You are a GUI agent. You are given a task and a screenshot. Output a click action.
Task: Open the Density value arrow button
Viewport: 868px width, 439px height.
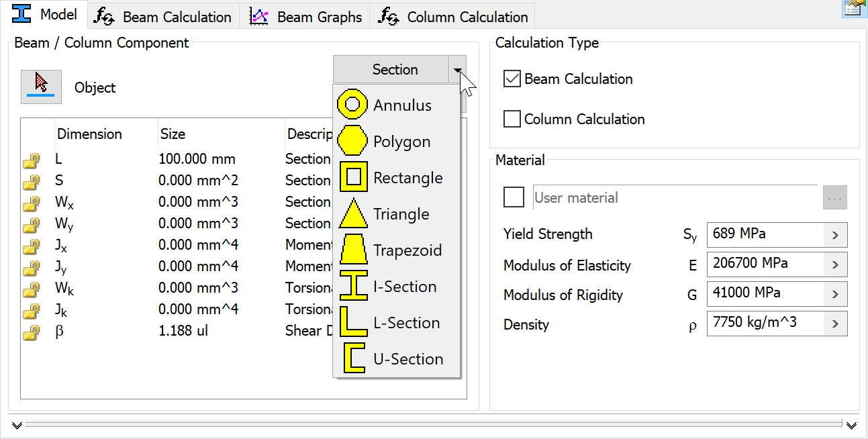[835, 324]
